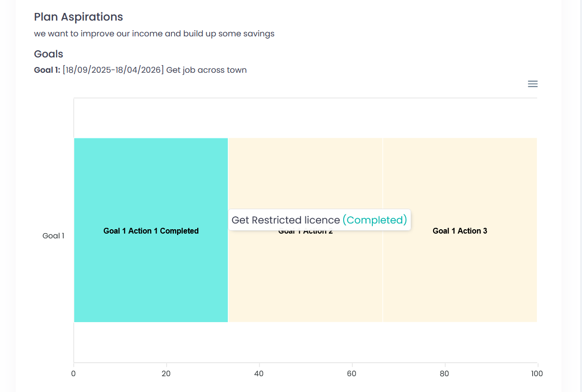The image size is (582, 392).
Task: Click the Goal 1 Action 3 bar segment
Action: point(460,230)
